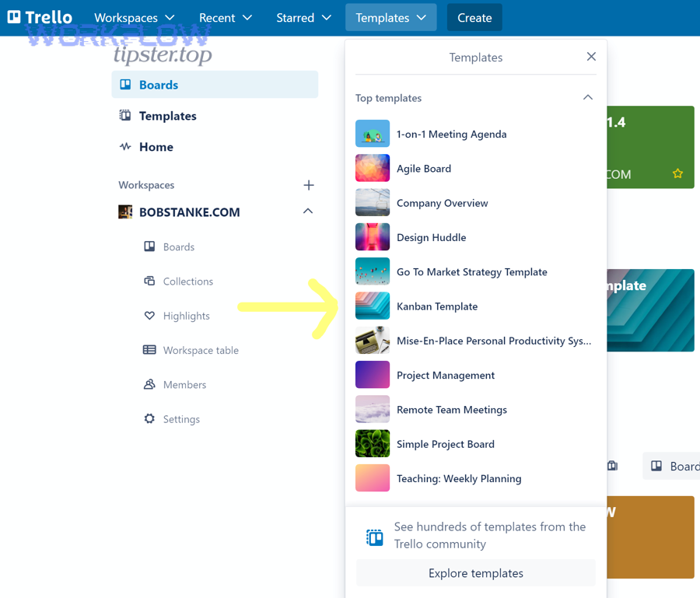Click the Trello logo in header
The height and width of the screenshot is (598, 700).
coord(40,17)
